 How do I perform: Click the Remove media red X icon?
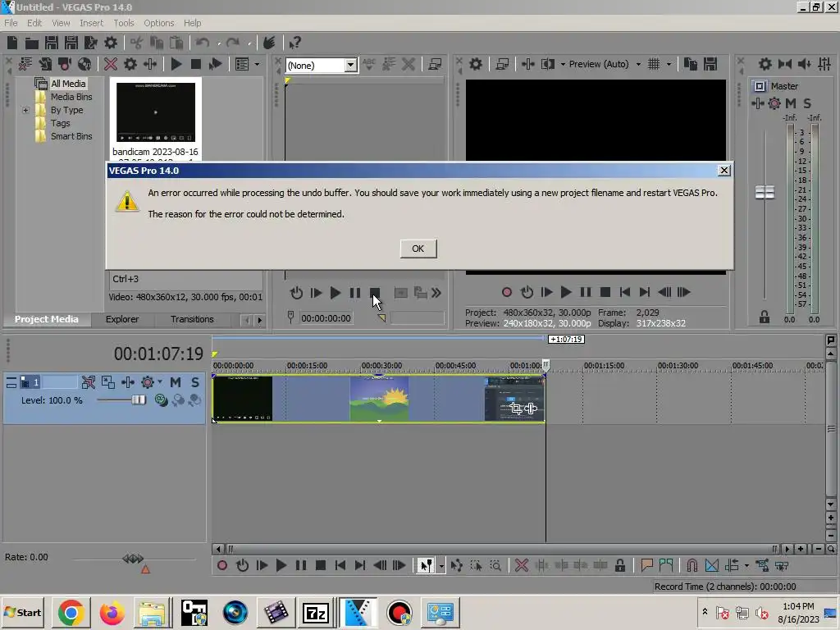tap(111, 64)
